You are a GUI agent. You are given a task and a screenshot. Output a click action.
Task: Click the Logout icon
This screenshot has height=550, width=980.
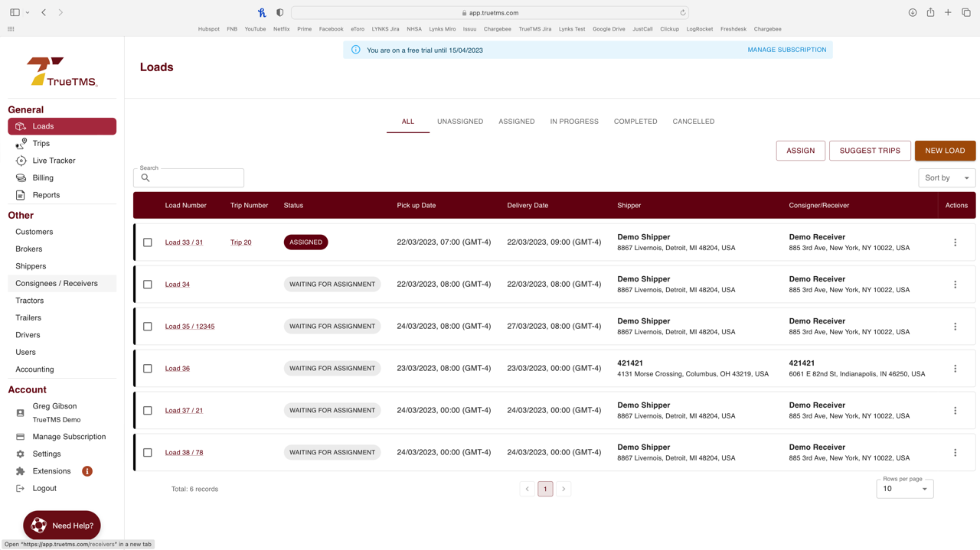tap(21, 489)
